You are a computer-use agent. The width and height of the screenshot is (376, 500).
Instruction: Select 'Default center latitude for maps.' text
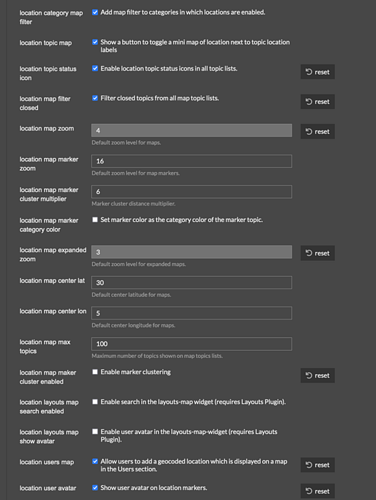(131, 295)
